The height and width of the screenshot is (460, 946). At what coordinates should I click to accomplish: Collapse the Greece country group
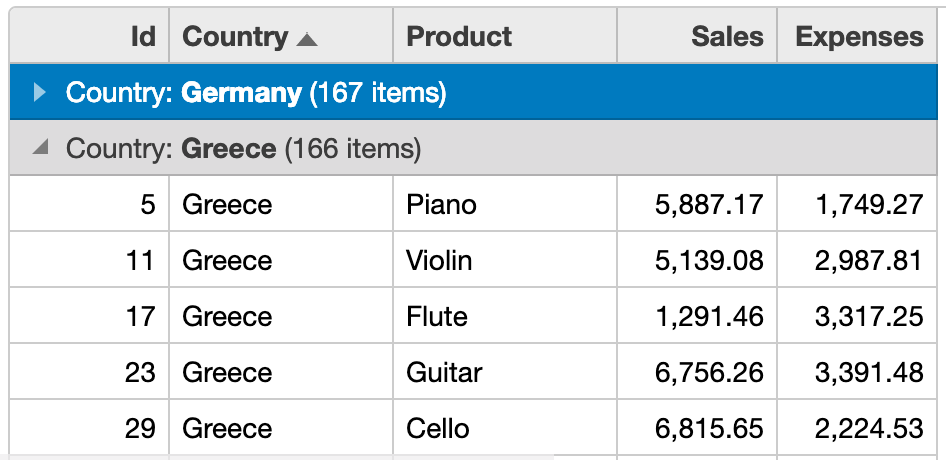click(40, 147)
